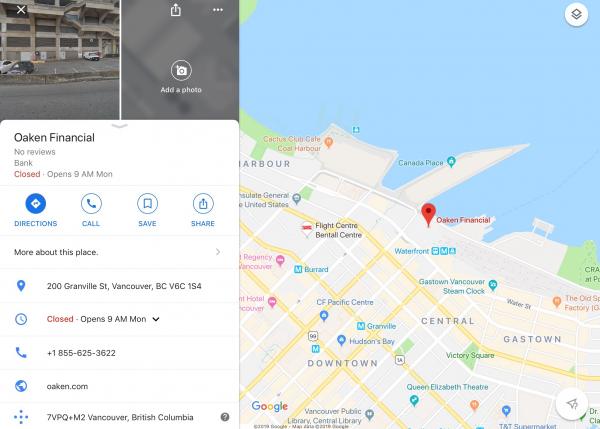Open the street view building thumbnail
Image resolution: width=600 pixels, height=429 pixels.
pos(60,60)
